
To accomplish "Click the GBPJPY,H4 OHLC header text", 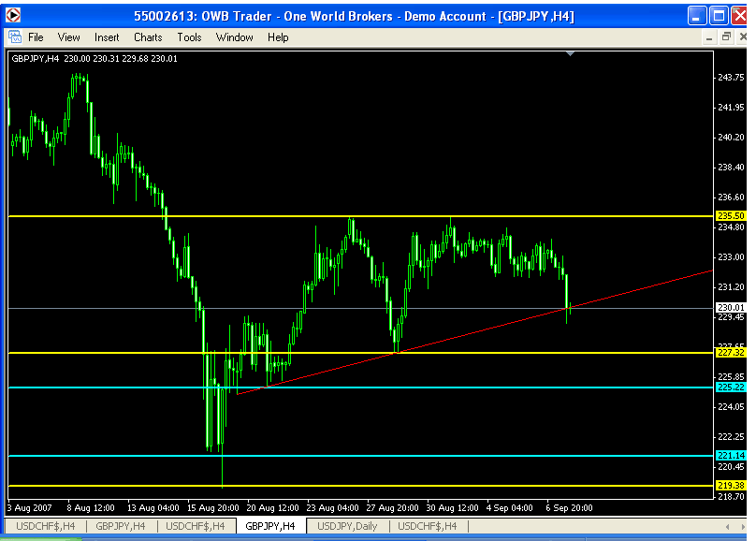I will coord(94,59).
